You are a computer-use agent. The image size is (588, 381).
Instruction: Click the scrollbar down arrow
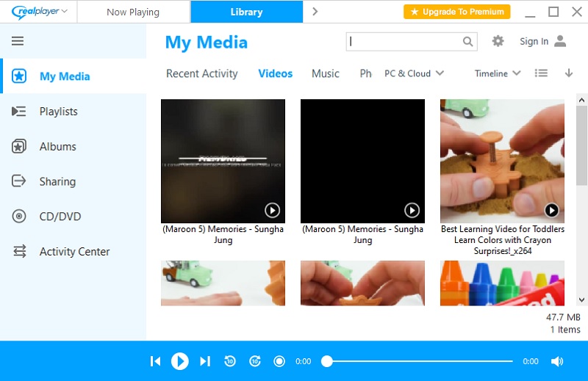tap(581, 300)
